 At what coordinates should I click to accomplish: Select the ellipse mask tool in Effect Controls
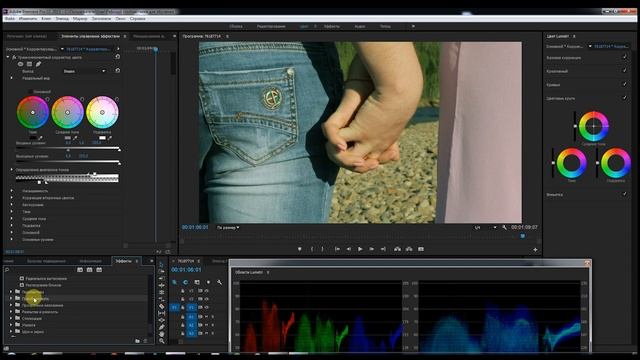pyautogui.click(x=20, y=64)
